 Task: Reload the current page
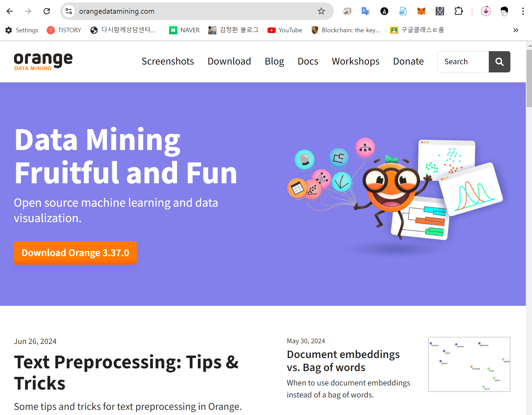click(47, 11)
